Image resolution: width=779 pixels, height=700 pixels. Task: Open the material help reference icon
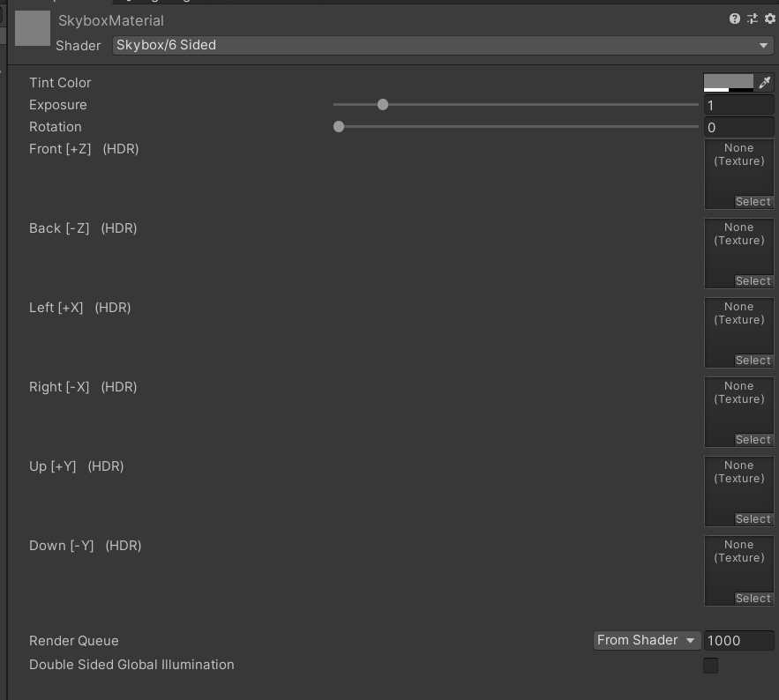734,19
